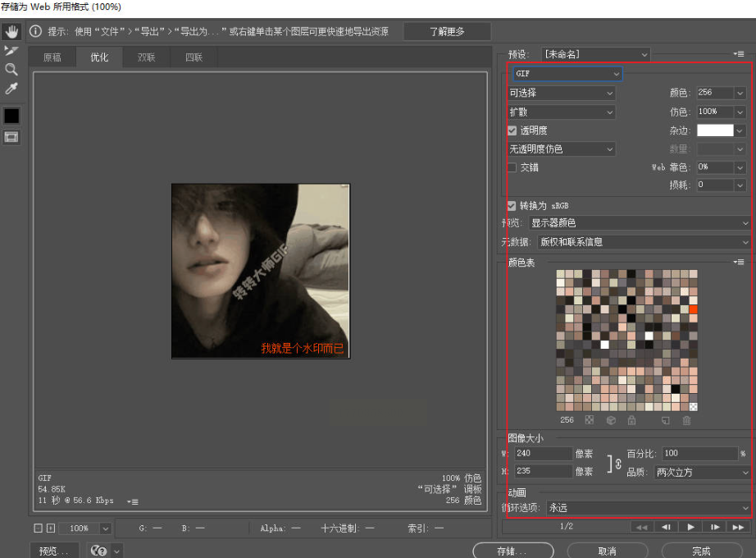Viewport: 756px width, 558px height.
Task: Enable the 交错 checkbox
Action: (x=512, y=167)
